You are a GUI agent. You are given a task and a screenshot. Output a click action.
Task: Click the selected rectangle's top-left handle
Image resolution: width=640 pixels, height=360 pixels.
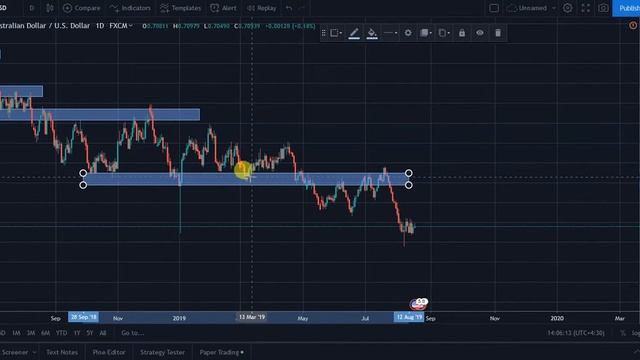pyautogui.click(x=83, y=173)
